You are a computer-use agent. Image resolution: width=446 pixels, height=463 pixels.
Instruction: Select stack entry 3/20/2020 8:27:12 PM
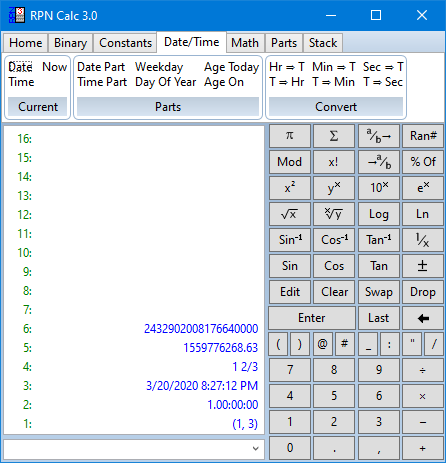pos(202,386)
